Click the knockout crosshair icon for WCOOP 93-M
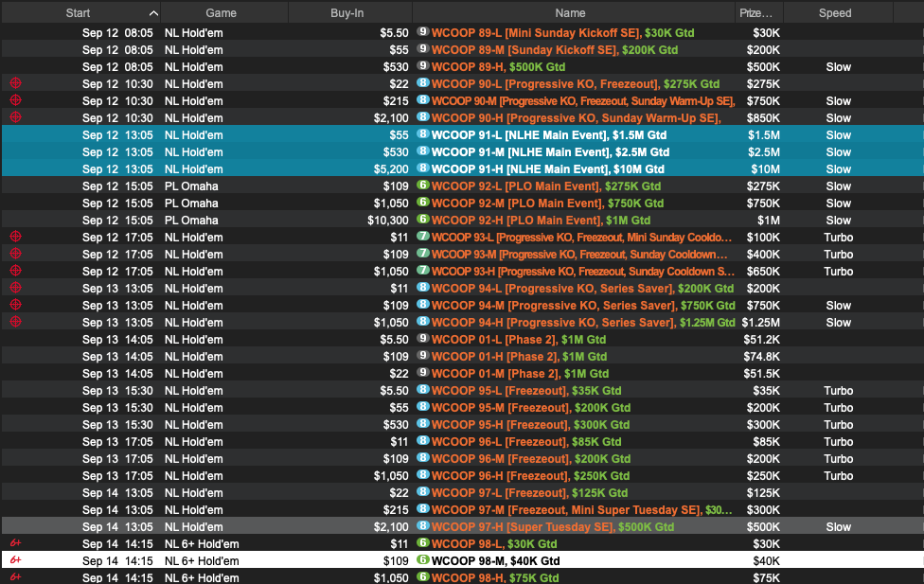 16,254
